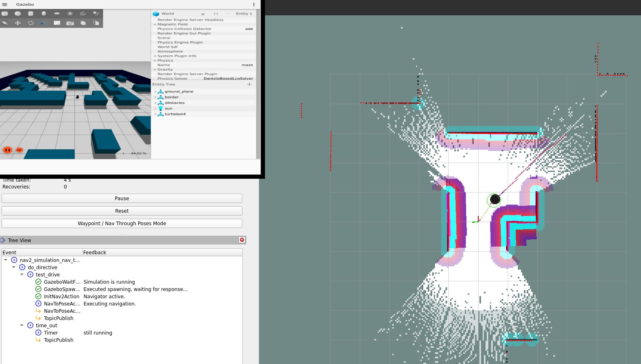Image resolution: width=641 pixels, height=364 pixels.
Task: Expand the System Plugin Info component
Action: 155,56
